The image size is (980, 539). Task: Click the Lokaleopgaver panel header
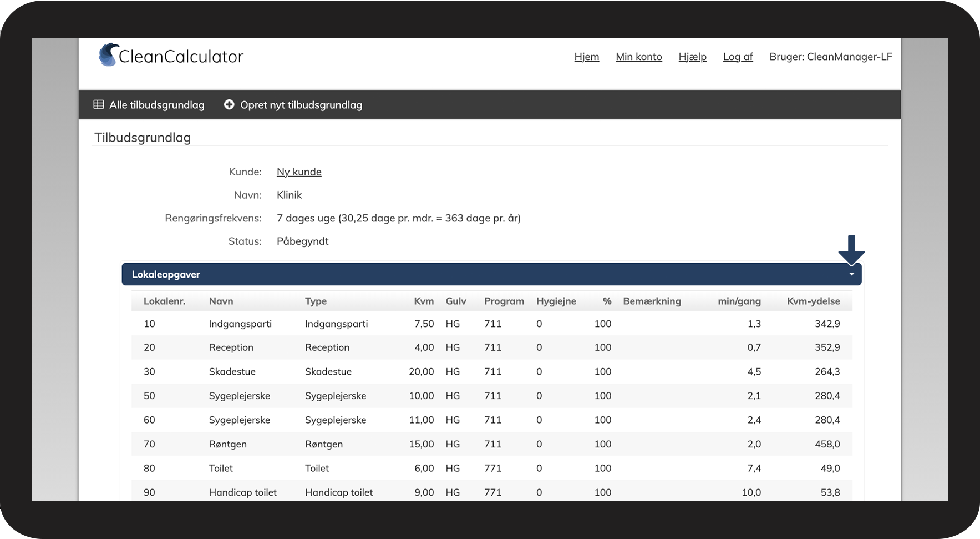(x=491, y=274)
